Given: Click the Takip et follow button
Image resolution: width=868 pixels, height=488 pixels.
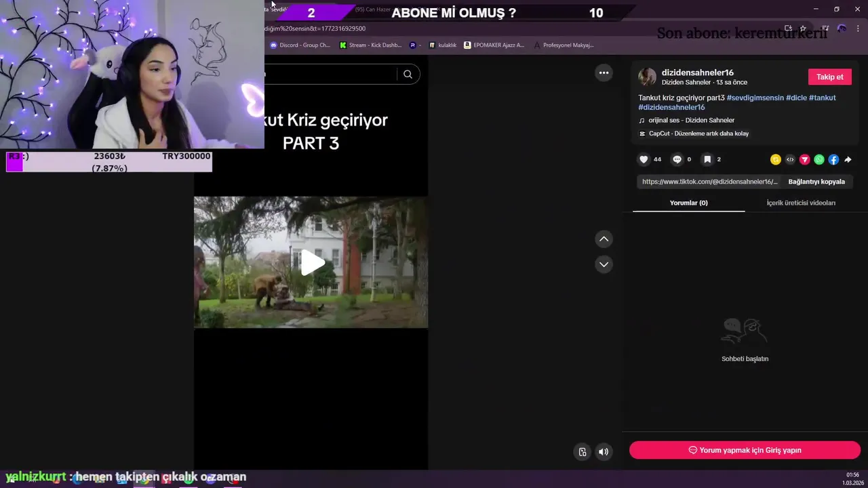Looking at the screenshot, I should tap(829, 77).
